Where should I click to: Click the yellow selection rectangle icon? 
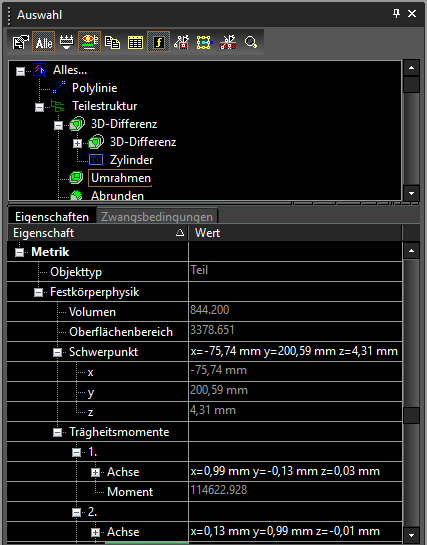(204, 42)
